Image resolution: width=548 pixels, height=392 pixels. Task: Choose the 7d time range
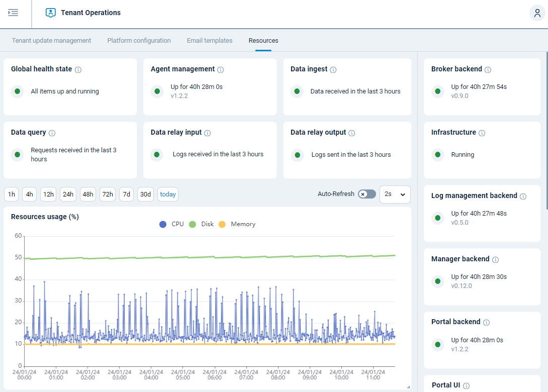click(127, 194)
